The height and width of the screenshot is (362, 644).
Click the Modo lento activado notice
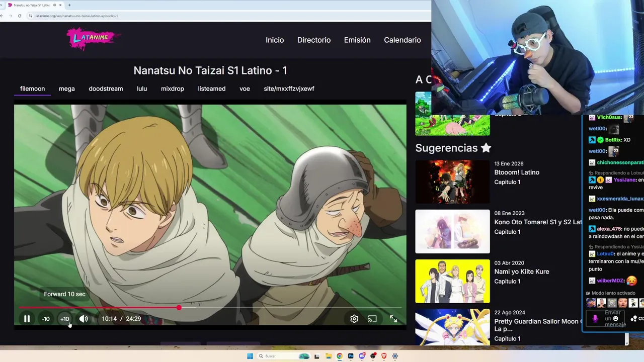[611, 293]
